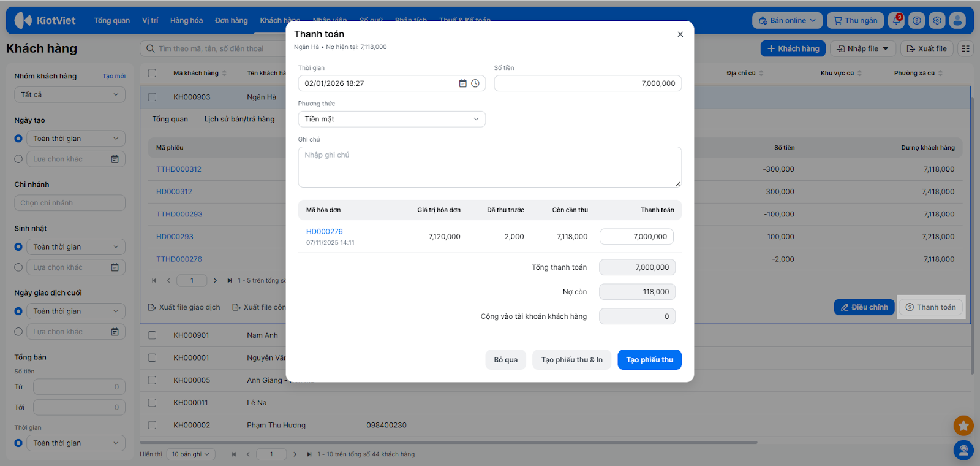Select Lựa chọn khác radio under Sinh nhật
The height and width of the screenshot is (466, 980).
point(18,267)
